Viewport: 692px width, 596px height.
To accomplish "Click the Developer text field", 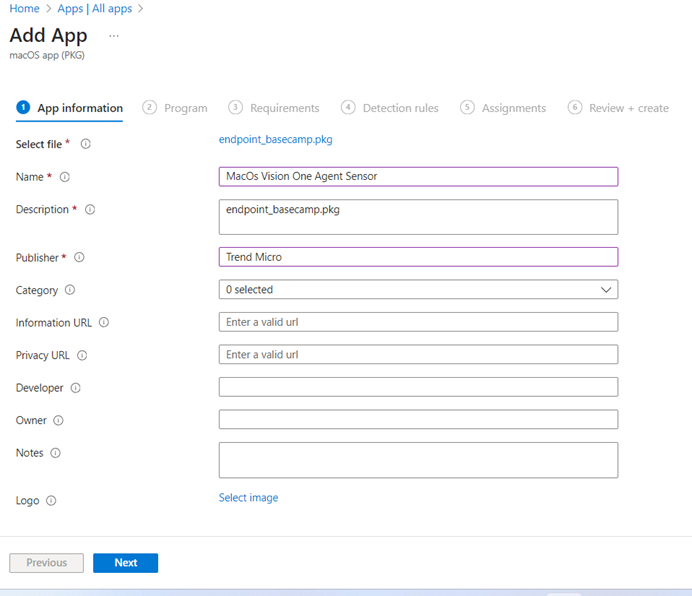I will pyautogui.click(x=418, y=387).
